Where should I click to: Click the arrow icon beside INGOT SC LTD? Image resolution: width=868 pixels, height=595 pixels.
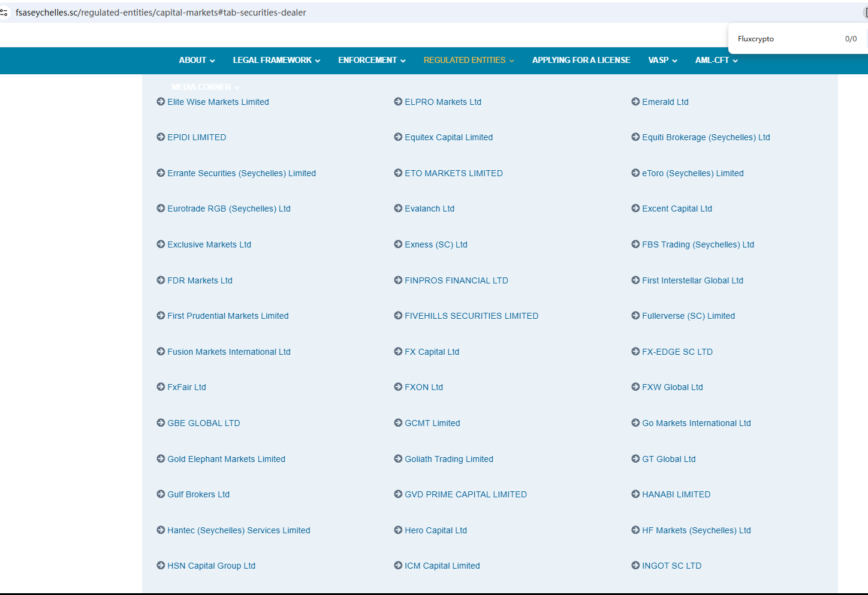click(635, 566)
